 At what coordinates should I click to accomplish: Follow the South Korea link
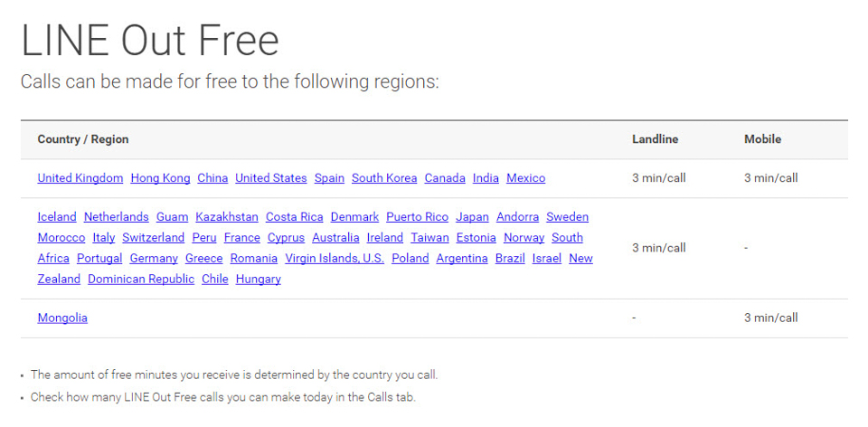click(384, 178)
